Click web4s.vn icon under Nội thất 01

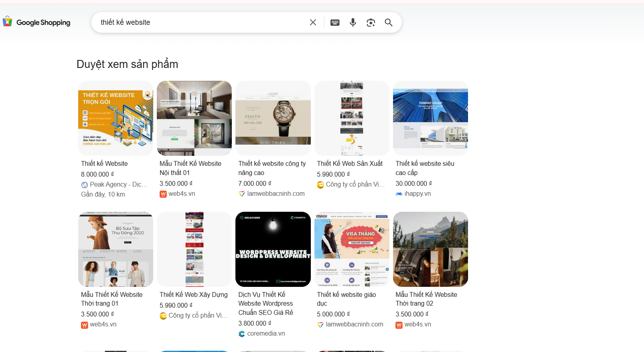[x=163, y=194]
